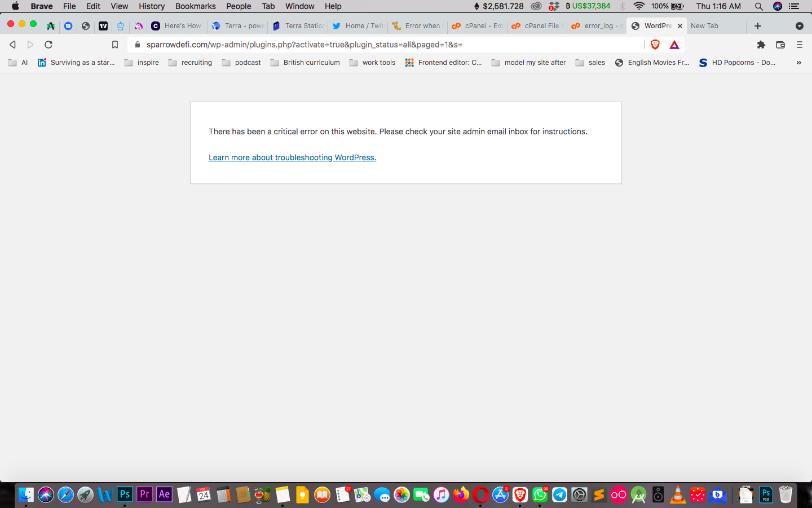Screen dimensions: 812x508
Task: Open the History menu in the menu bar
Action: tap(152, 6)
